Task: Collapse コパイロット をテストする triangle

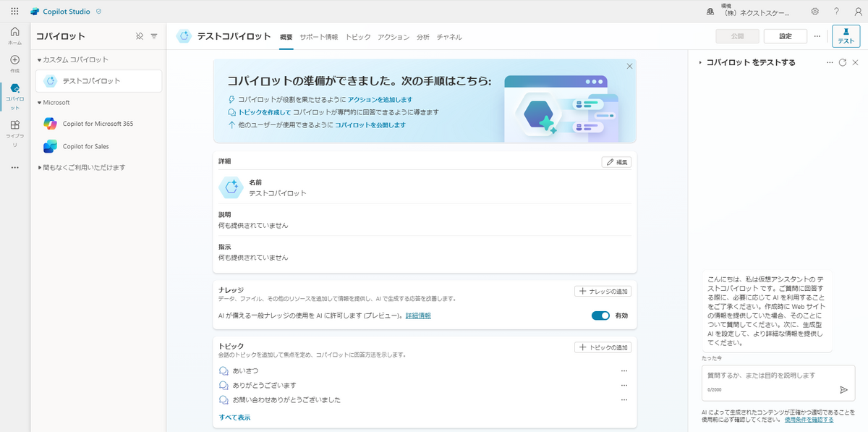Action: click(700, 63)
